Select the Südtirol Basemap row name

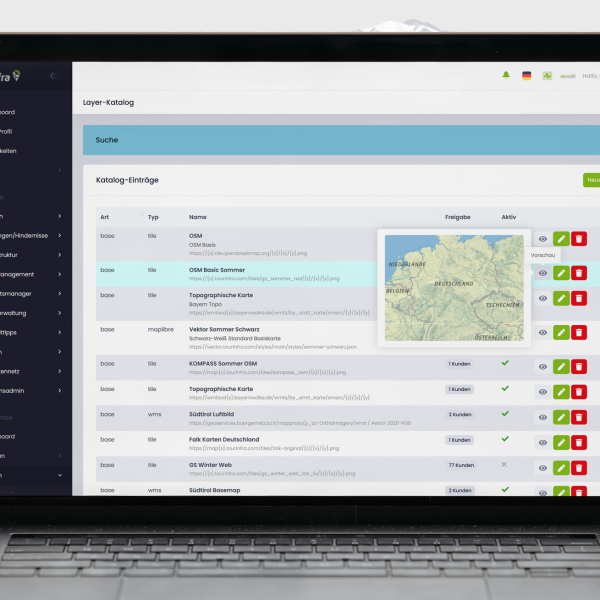point(214,490)
